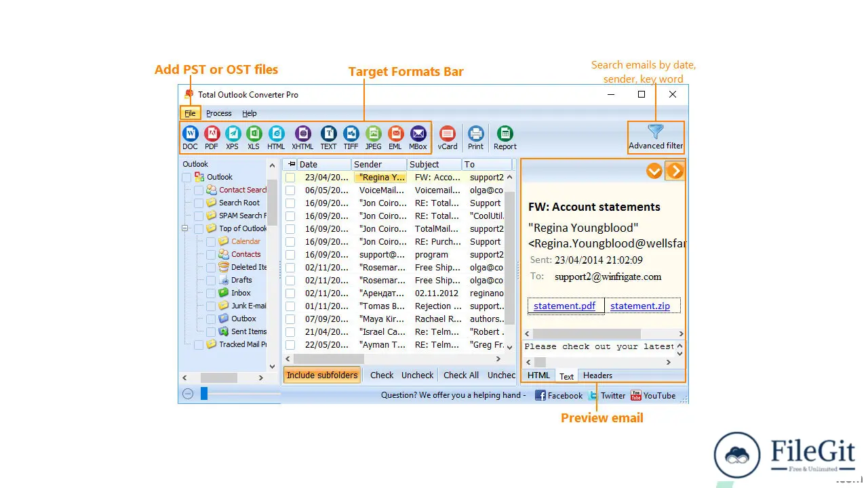
Task: Check the FW: Account statements email checkbox
Action: pos(290,178)
